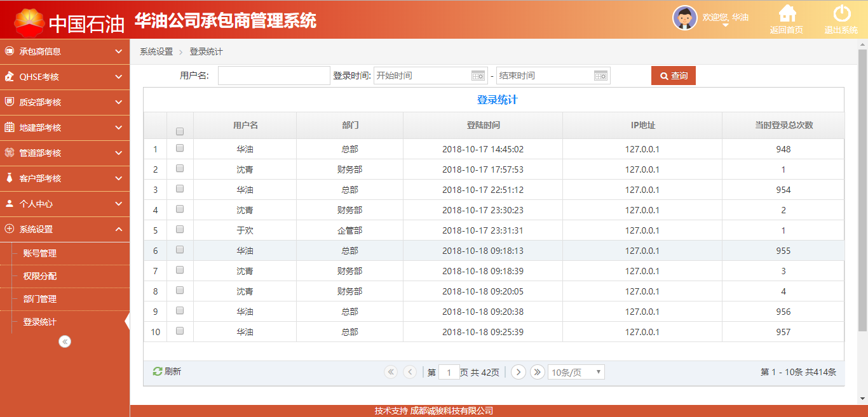This screenshot has height=417, width=868.
Task: Click the 质安部考核 sidebar icon
Action: [9, 102]
